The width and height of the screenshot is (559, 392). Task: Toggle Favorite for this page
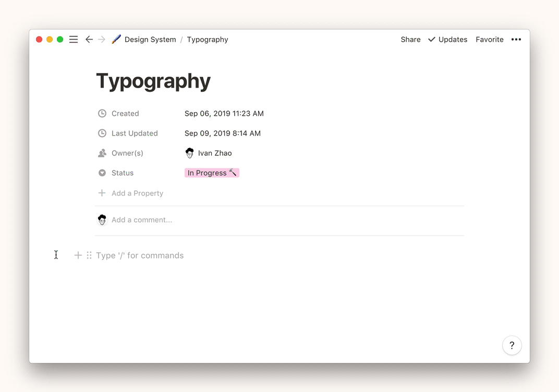(x=489, y=40)
